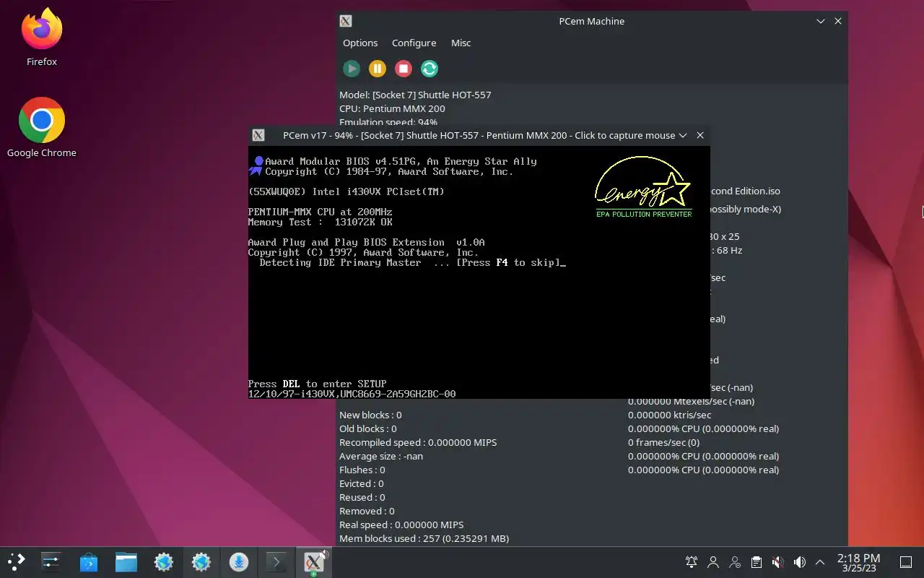
Task: Open PCem Machine window menu X icon
Action: 346,22
